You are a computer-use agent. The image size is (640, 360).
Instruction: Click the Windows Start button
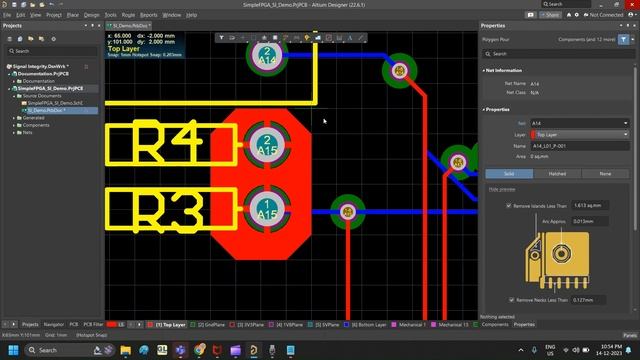point(13,350)
